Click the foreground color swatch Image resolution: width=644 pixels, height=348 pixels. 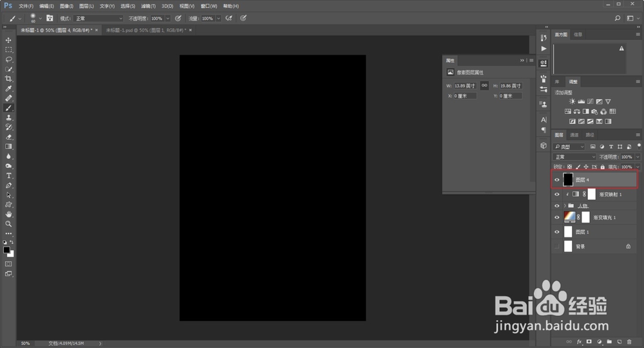[x=6, y=250]
